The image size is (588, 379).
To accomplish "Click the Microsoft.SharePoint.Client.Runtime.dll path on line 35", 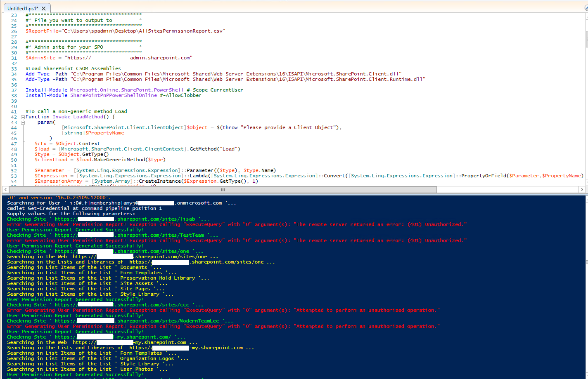I will coord(248,80).
